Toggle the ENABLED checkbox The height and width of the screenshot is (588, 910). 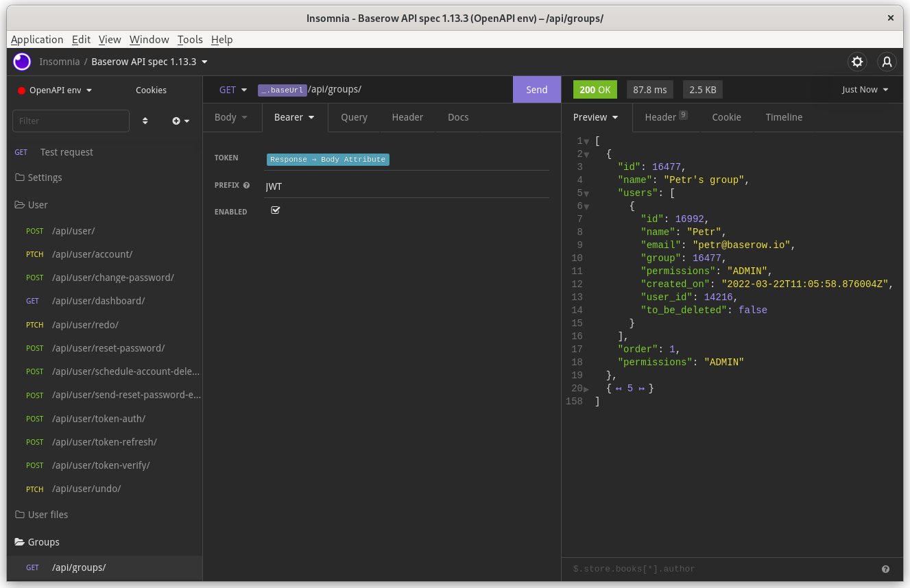(x=276, y=210)
